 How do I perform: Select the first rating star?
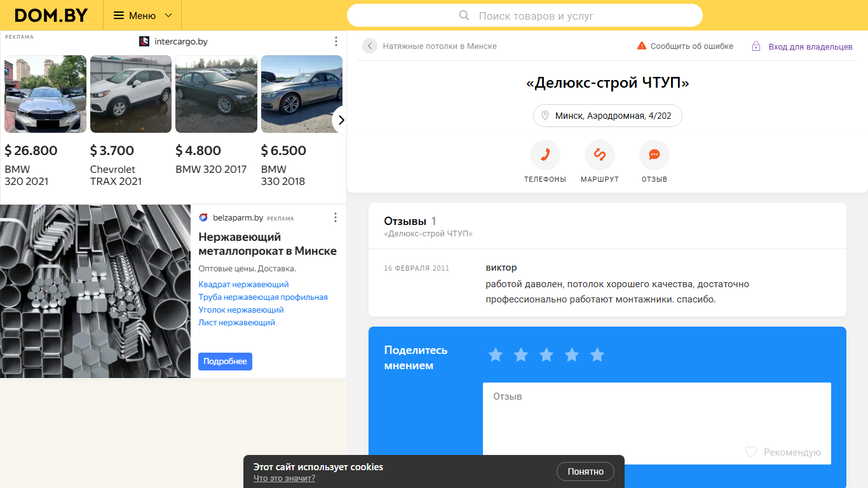pos(496,355)
